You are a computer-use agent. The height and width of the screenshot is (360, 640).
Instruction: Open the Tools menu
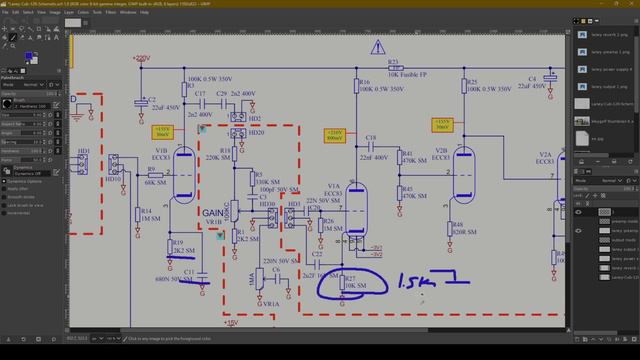point(97,12)
